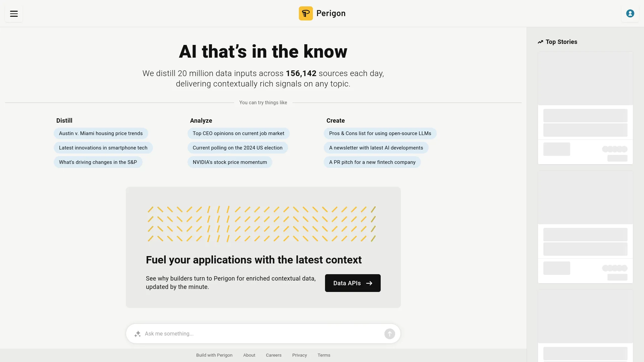Choose 'NVIDIA's stock price momentum' suggestion

230,162
